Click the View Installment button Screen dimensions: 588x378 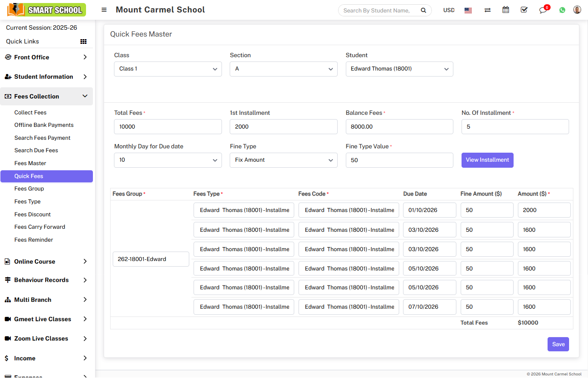(487, 160)
